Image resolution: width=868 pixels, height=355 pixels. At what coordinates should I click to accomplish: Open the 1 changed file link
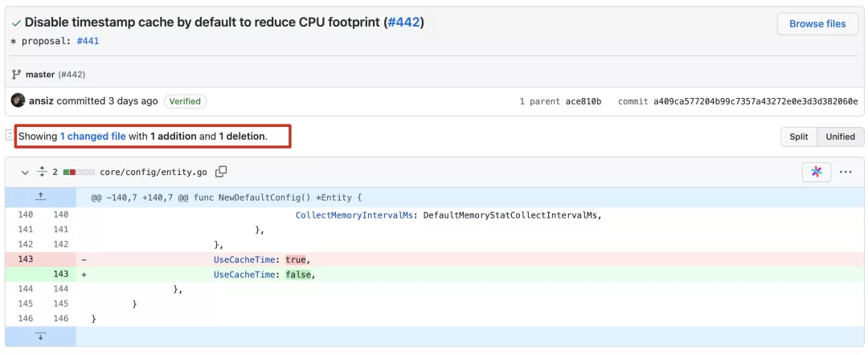93,136
